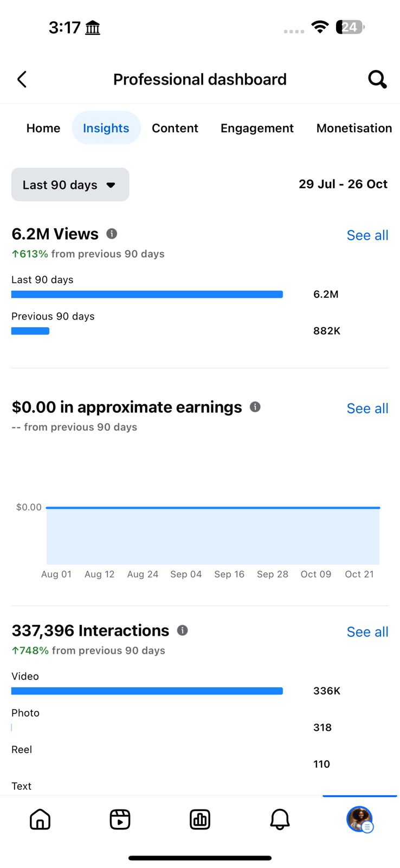Click See all next to approximate earnings
Image resolution: width=400 pixels, height=868 pixels.
point(367,409)
